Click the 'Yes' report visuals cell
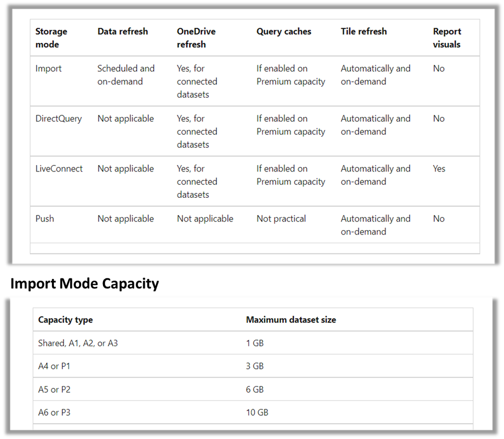 pyautogui.click(x=439, y=169)
